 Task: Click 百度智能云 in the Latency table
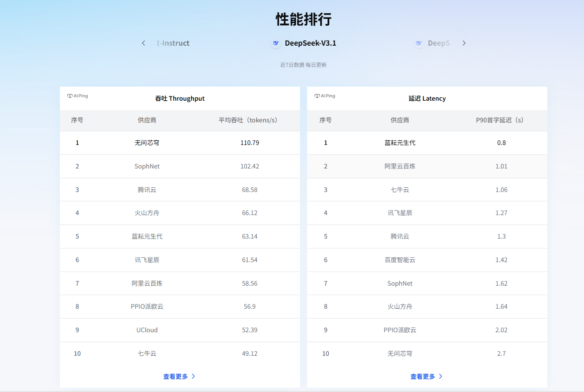pyautogui.click(x=400, y=260)
